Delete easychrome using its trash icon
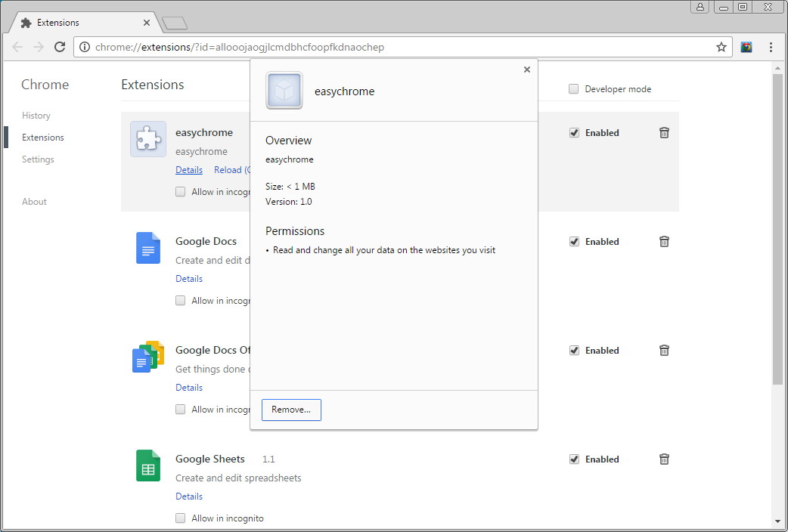This screenshot has height=532, width=788. [x=664, y=133]
